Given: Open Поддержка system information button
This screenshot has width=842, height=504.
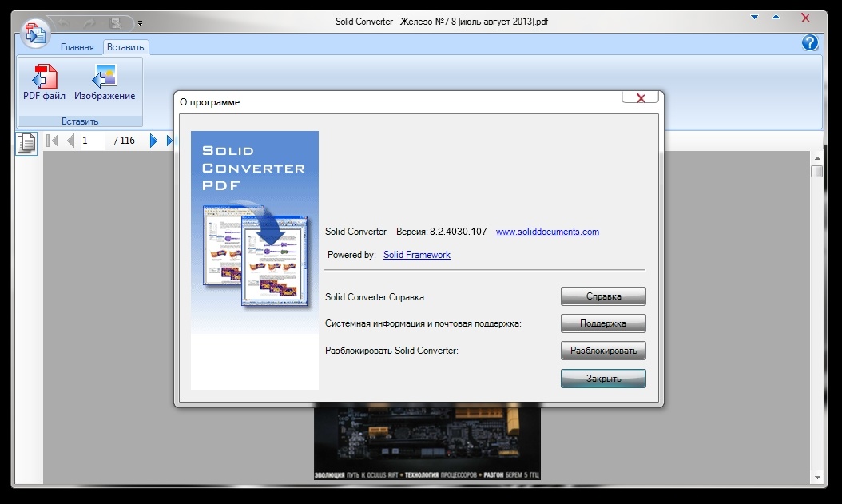Looking at the screenshot, I should coord(603,323).
